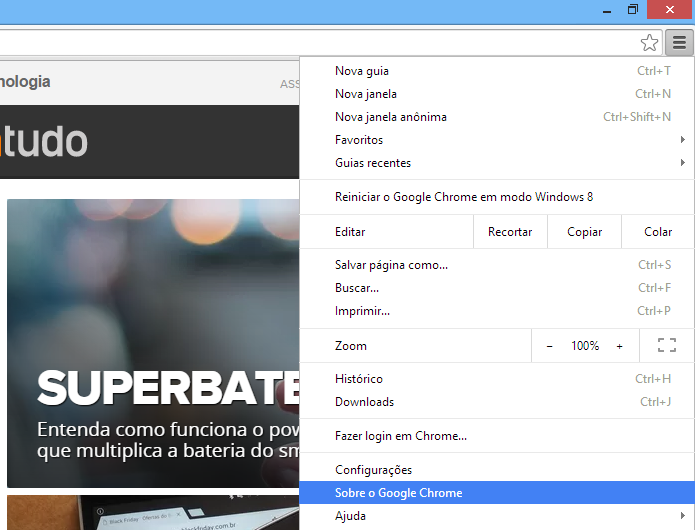Screen dimensions: 695x530
Task: Close the Chrome window
Action: pyautogui.click(x=670, y=9)
